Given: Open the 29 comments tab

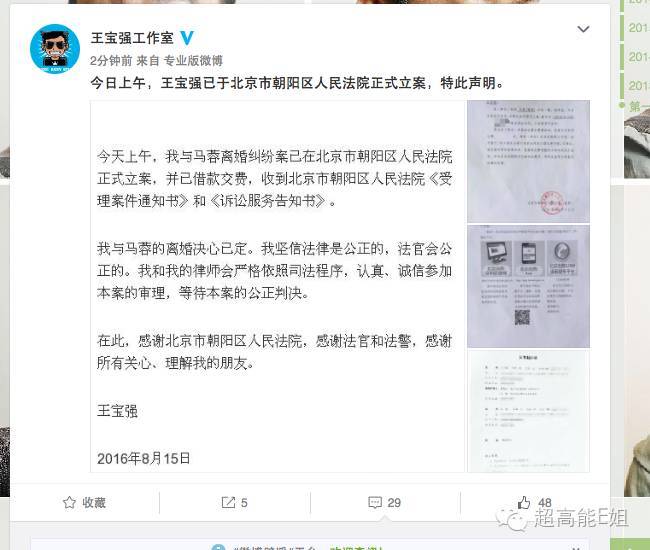Looking at the screenshot, I should (385, 503).
